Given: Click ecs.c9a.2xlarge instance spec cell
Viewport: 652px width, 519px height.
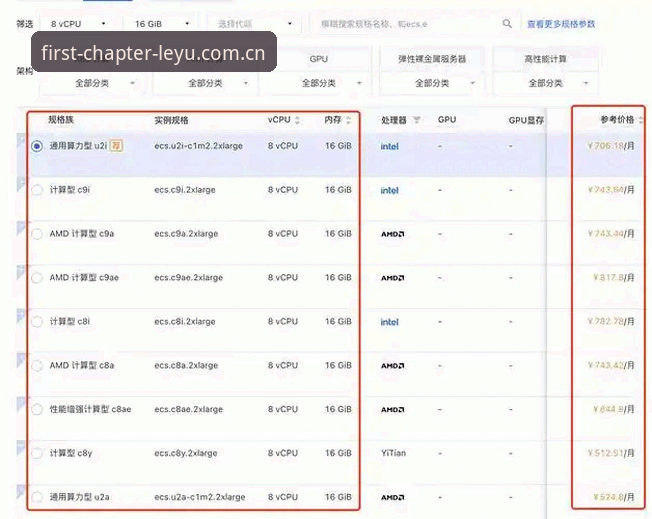Looking at the screenshot, I should click(186, 234).
